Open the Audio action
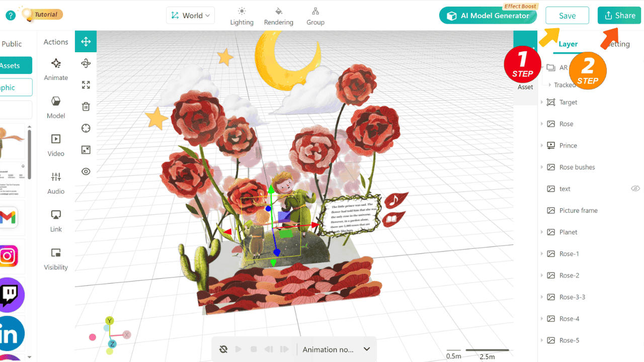This screenshot has width=644, height=362. [x=56, y=183]
